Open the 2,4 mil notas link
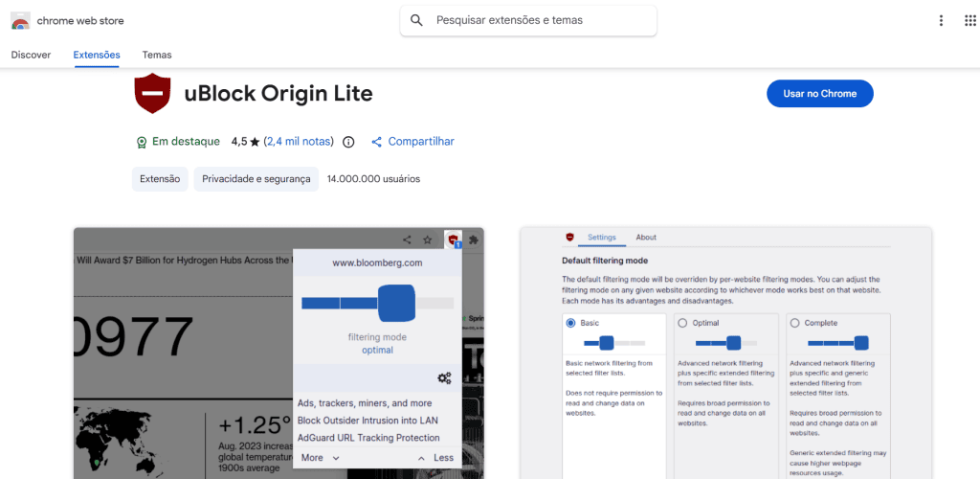The height and width of the screenshot is (479, 980). [299, 142]
